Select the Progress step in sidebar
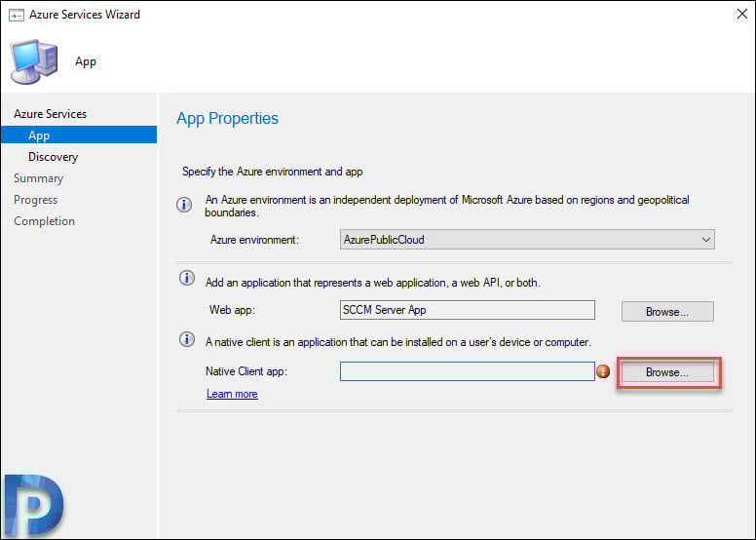Screen dimensions: 756x540 [36, 200]
